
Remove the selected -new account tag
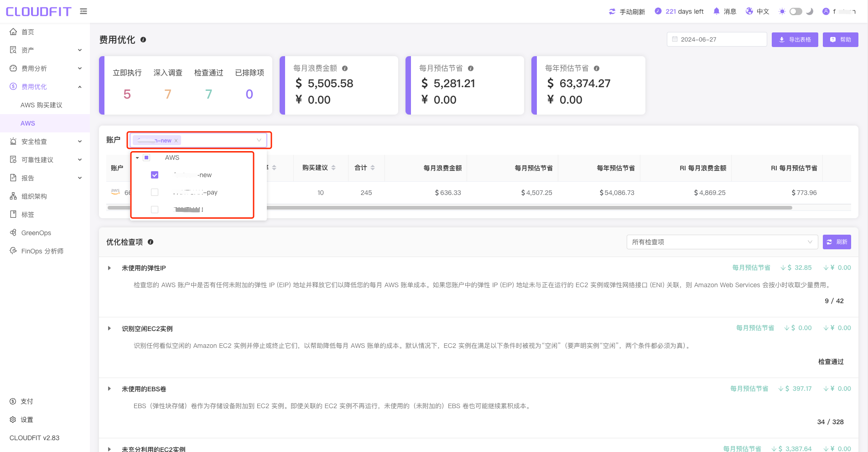pos(176,141)
